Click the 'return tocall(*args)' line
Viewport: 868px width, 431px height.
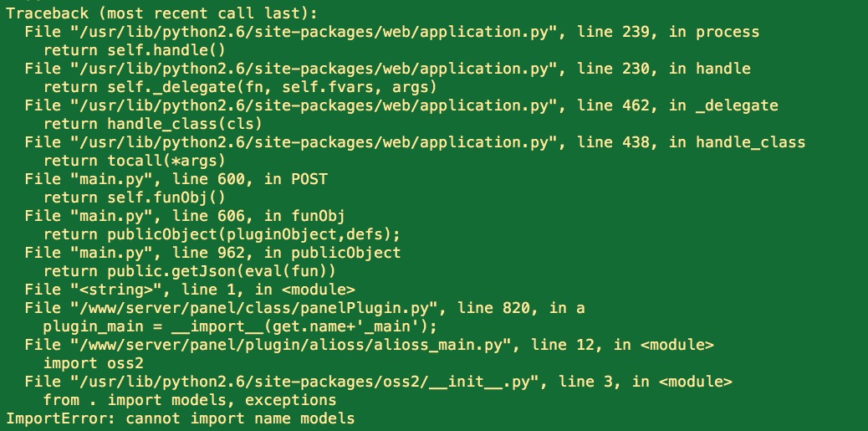135,161
